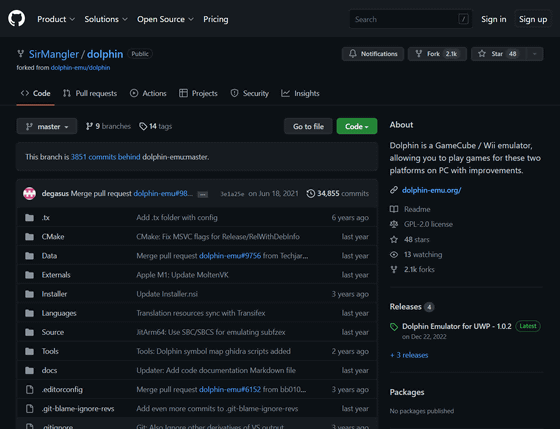Star the repository with the Star button
The image size is (560, 429).
pyautogui.click(x=499, y=54)
